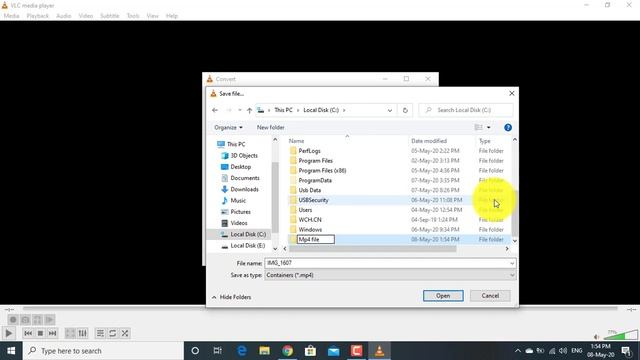Viewport: 640px width, 360px height.
Task: Open the Save as type dropdown
Action: [390, 276]
